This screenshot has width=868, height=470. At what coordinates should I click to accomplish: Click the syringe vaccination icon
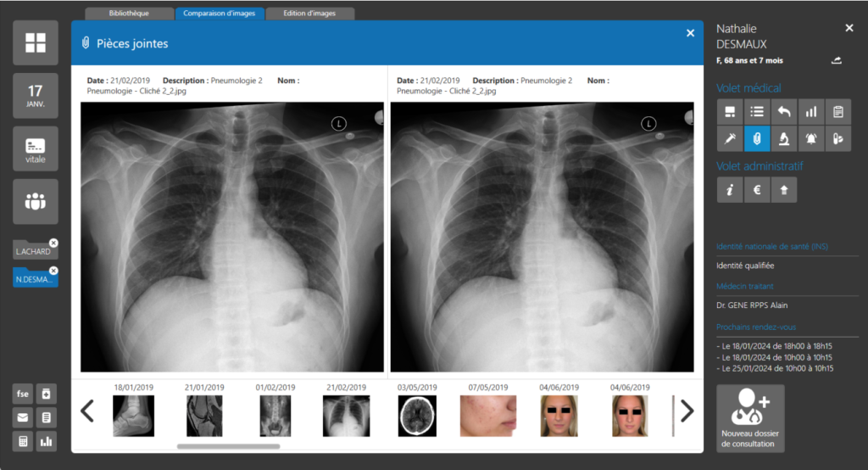click(729, 138)
